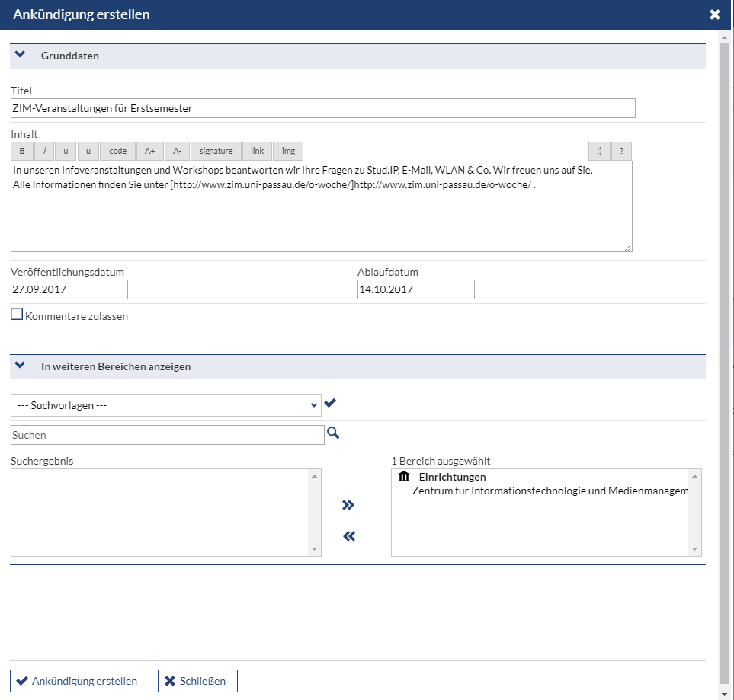Open formatting help question mark button
The width and height of the screenshot is (734, 700).
coord(621,151)
